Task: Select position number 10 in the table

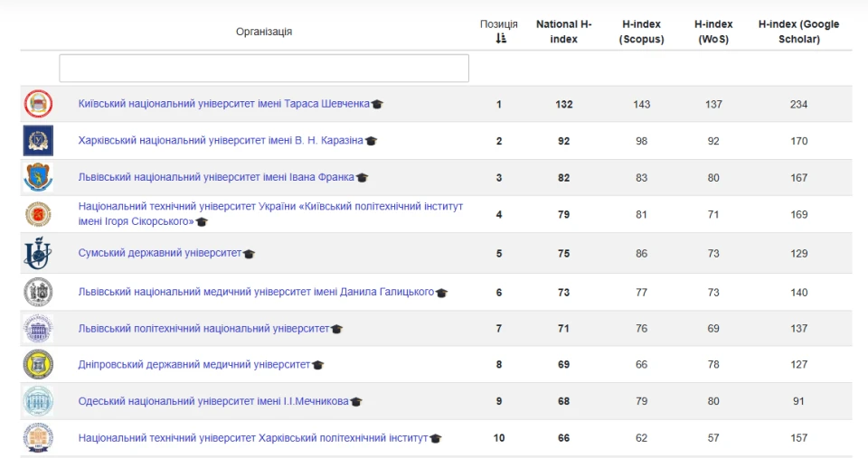Action: pos(499,438)
